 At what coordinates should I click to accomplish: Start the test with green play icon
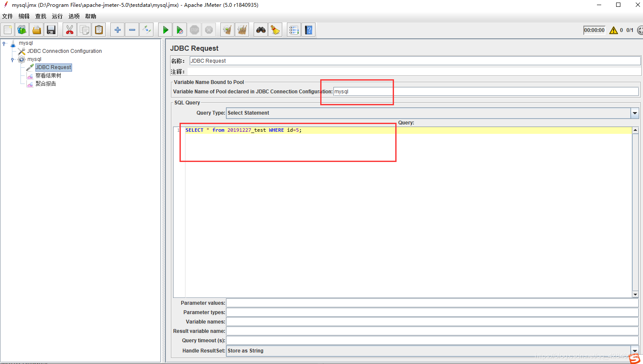(x=165, y=30)
